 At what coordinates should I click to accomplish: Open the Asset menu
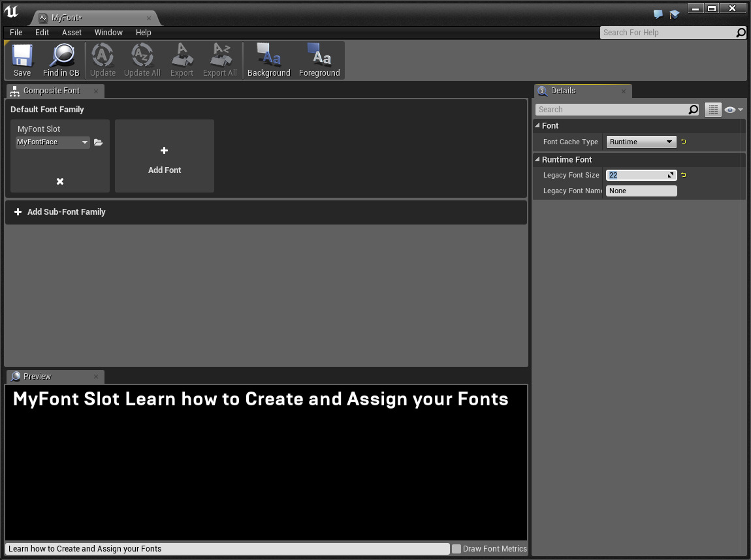(72, 32)
